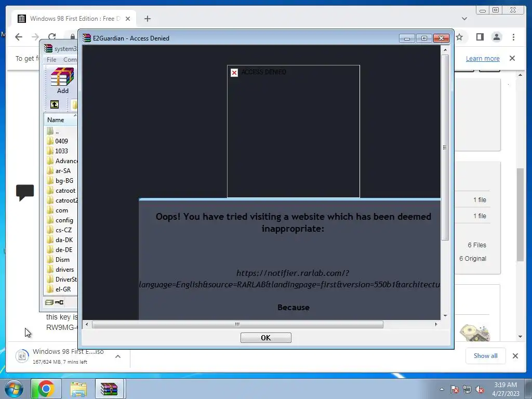Go up one folder level in WinRAR
Screen dimensions: 532x399
point(54,104)
